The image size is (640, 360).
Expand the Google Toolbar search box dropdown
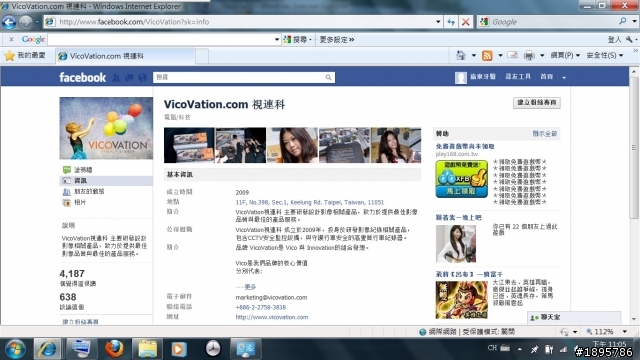[277, 40]
